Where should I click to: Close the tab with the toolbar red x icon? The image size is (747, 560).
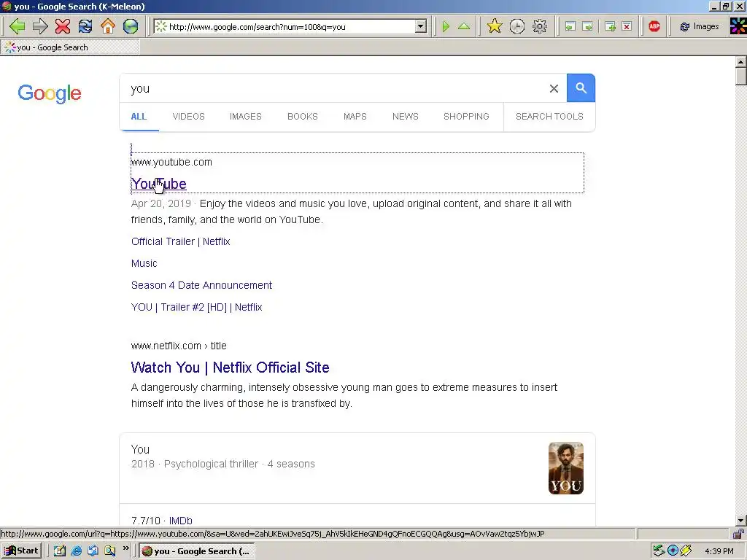click(x=627, y=26)
